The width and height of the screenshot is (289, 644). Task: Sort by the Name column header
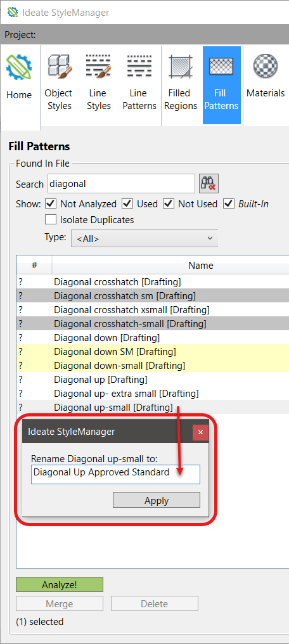tap(201, 266)
